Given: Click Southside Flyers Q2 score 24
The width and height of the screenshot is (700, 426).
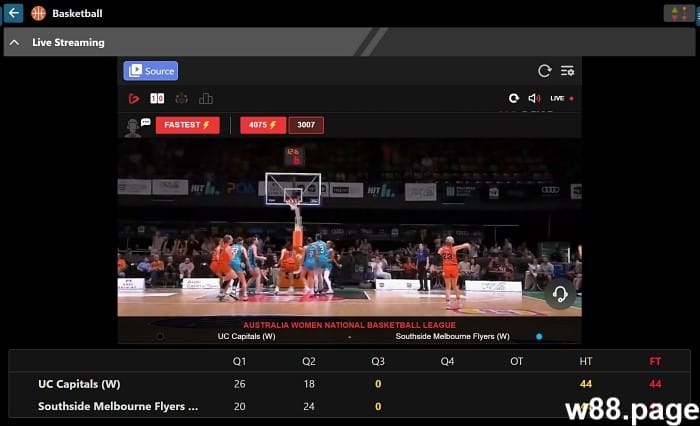Looking at the screenshot, I should (309, 406).
